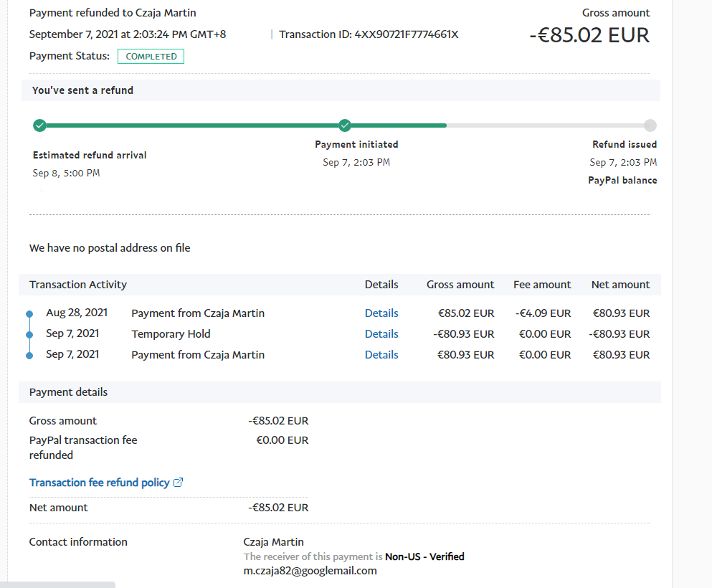Image resolution: width=712 pixels, height=588 pixels.
Task: Click the COMPLETED payment status badge
Action: click(x=151, y=57)
